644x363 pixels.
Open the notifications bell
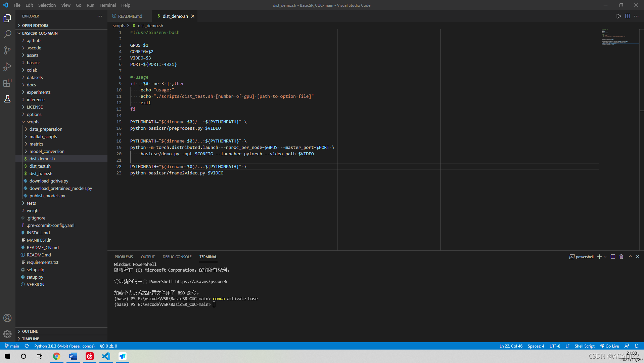coord(637,346)
